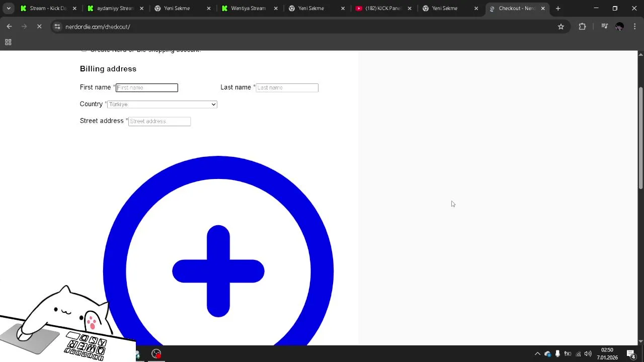Stop loading the checkout page
Screen dimensions: 644x362
[39, 27]
